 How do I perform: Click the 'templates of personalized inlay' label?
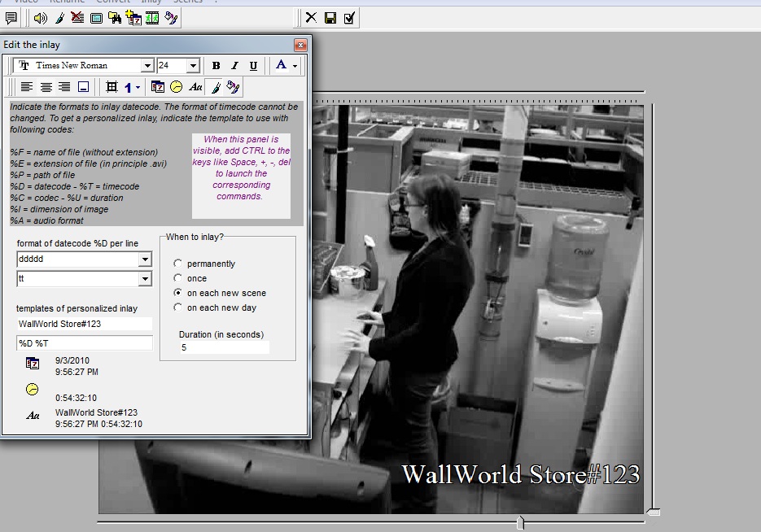pyautogui.click(x=77, y=308)
